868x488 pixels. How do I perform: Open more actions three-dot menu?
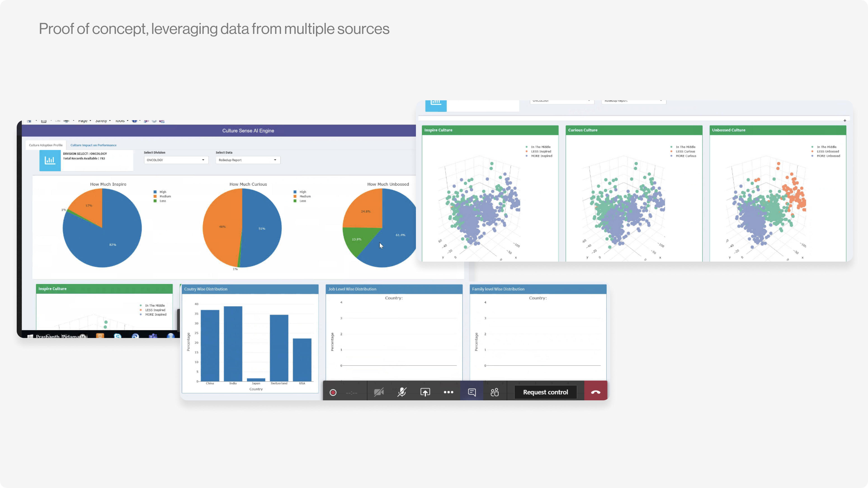[448, 392]
